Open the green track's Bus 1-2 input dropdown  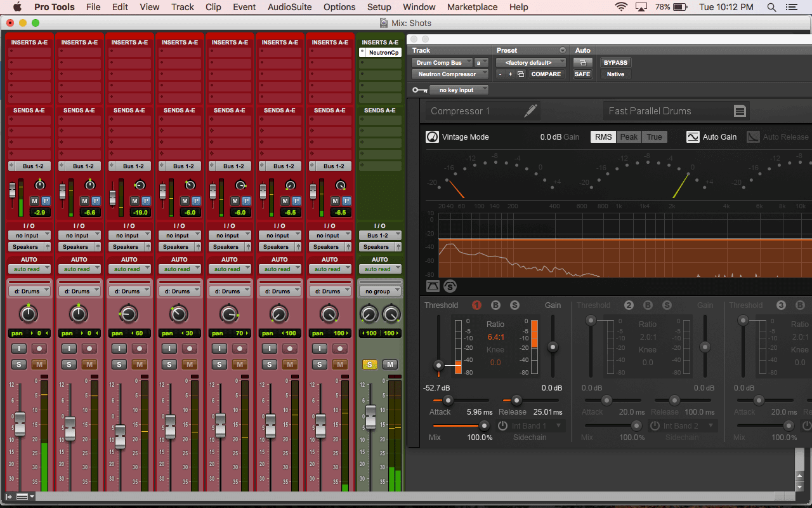point(380,236)
